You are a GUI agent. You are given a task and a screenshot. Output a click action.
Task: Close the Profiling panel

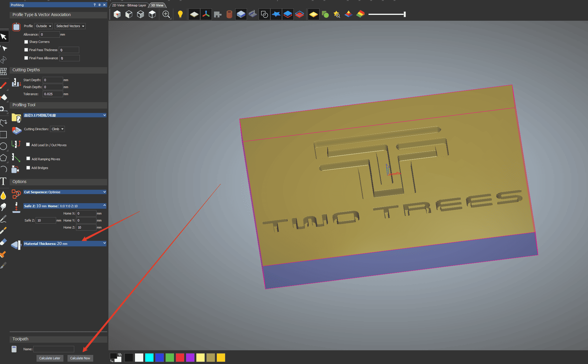pyautogui.click(x=104, y=5)
